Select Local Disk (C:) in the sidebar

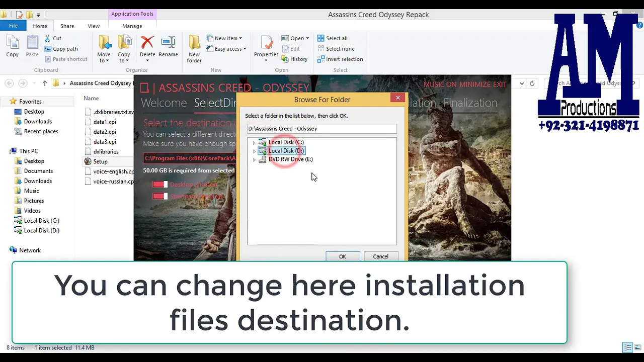41,220
